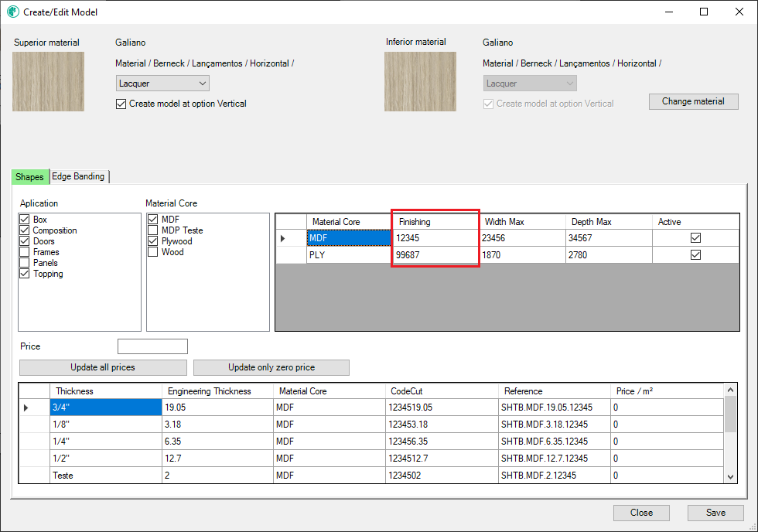The height and width of the screenshot is (532, 758).
Task: Open the Superior material Lacquer dropdown
Action: point(162,84)
